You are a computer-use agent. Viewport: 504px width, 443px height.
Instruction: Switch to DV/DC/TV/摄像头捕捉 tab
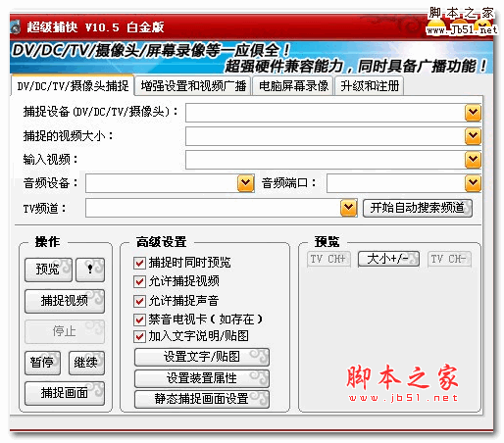tap(73, 86)
